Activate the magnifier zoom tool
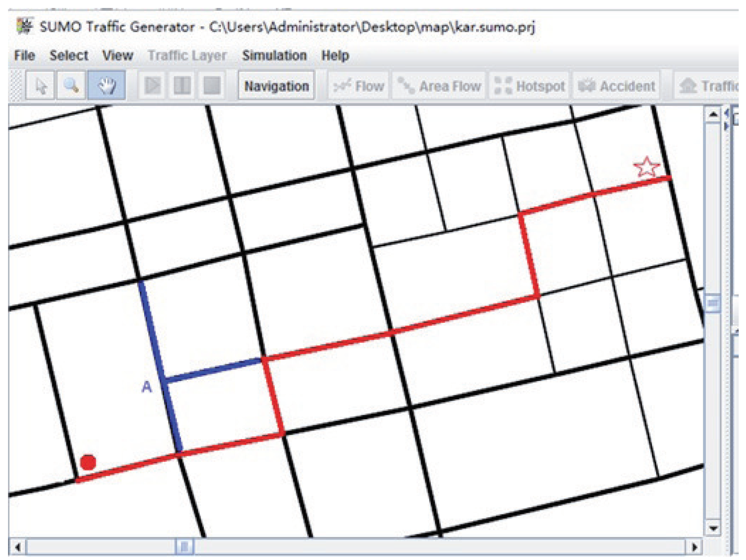746x560 pixels. 72,86
